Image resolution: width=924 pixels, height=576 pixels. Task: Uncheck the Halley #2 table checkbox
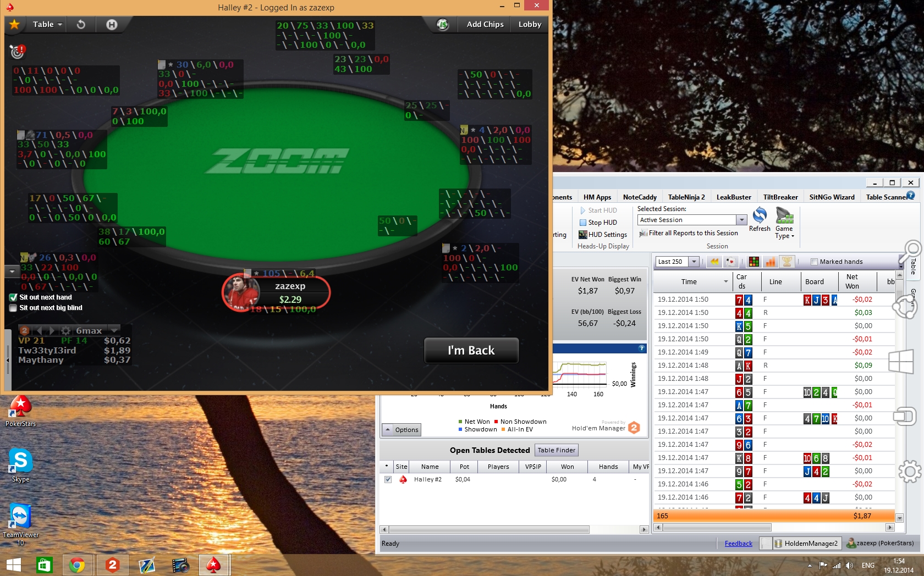point(388,479)
